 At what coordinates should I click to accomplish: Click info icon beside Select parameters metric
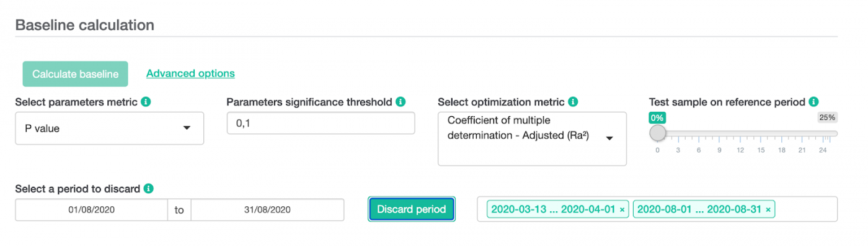146,101
